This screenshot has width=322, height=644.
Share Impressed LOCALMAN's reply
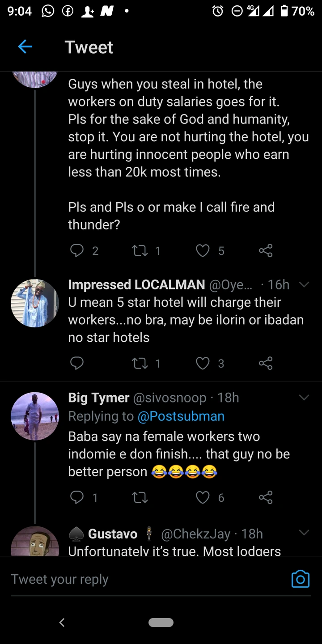pyautogui.click(x=266, y=364)
